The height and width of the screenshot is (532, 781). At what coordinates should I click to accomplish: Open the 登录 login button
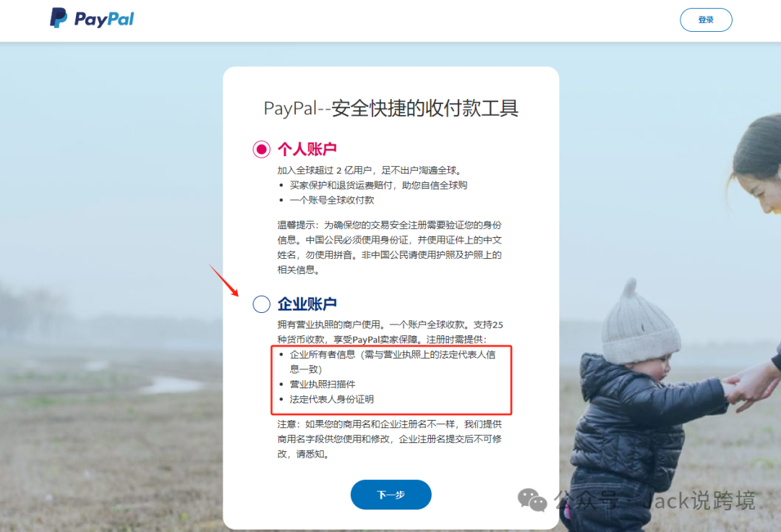(x=706, y=20)
